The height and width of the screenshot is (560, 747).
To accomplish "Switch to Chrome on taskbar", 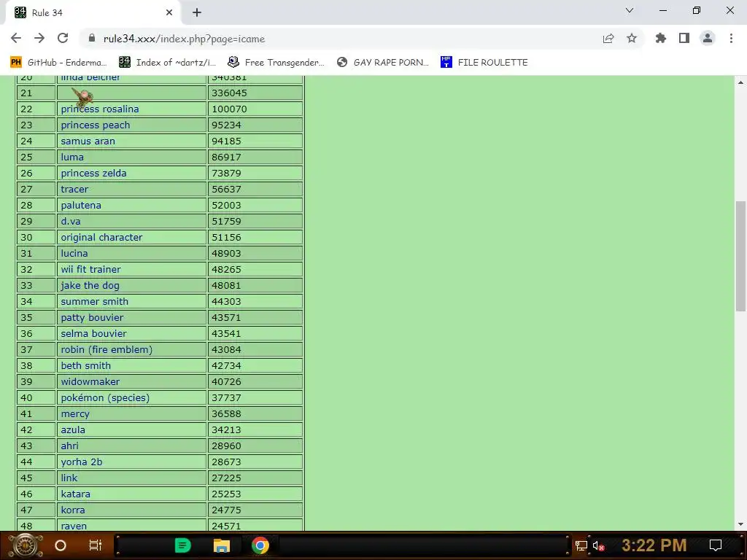I will pyautogui.click(x=260, y=545).
